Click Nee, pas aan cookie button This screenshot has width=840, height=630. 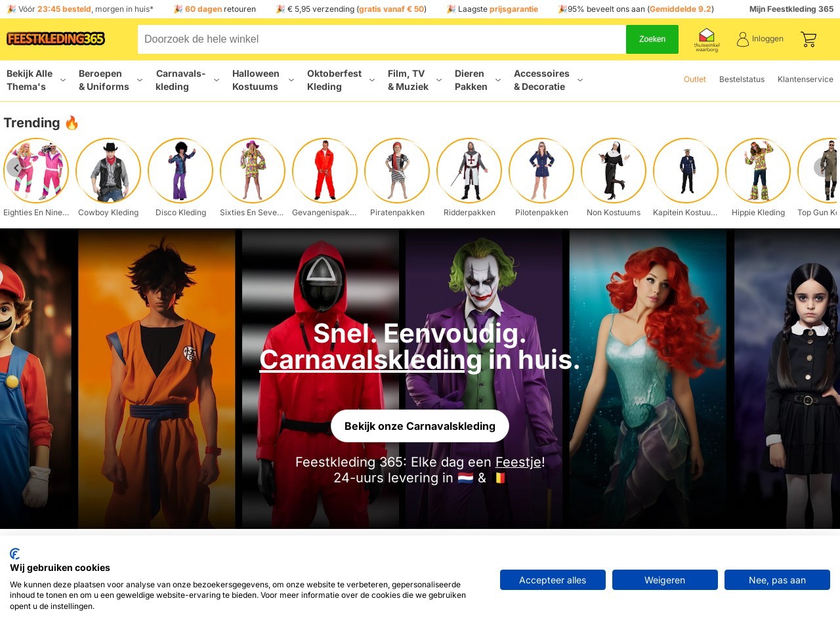(x=777, y=580)
